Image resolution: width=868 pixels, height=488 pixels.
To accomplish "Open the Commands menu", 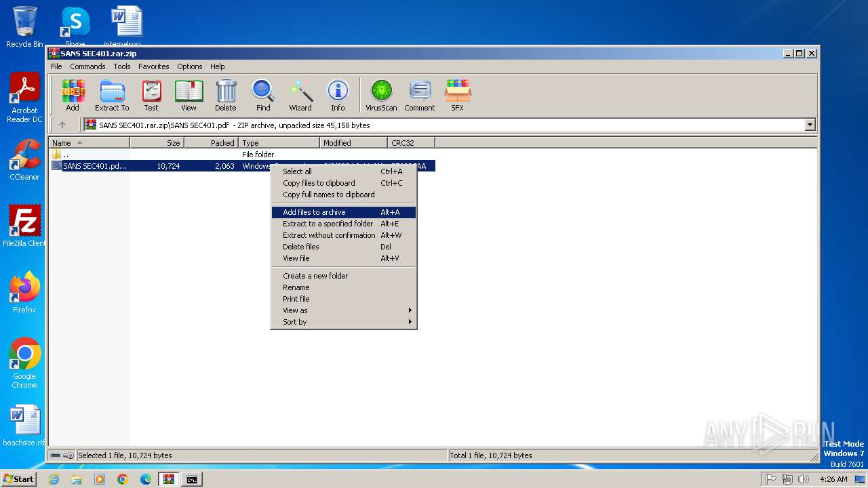I will click(87, 66).
